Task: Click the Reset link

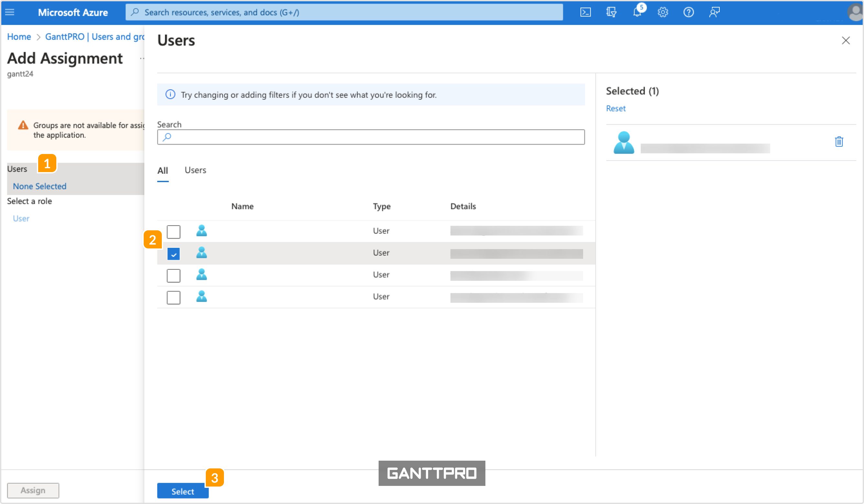Action: (x=616, y=108)
